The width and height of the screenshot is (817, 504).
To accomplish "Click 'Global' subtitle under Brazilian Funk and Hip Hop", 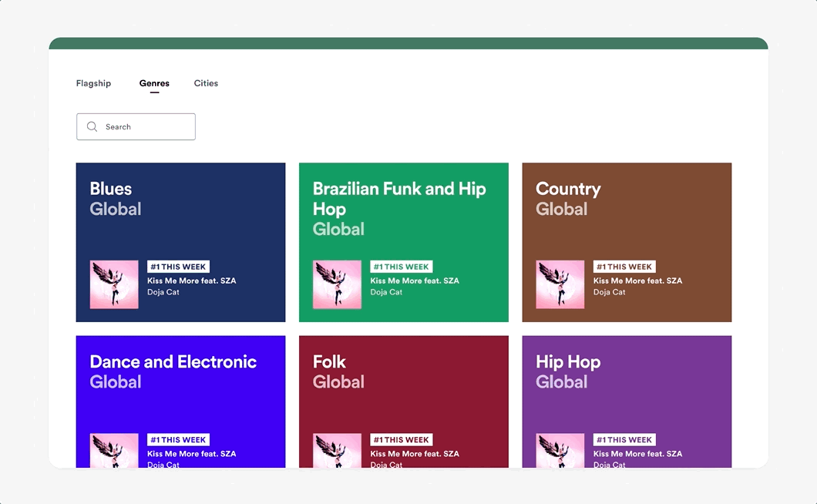I will pos(338,230).
